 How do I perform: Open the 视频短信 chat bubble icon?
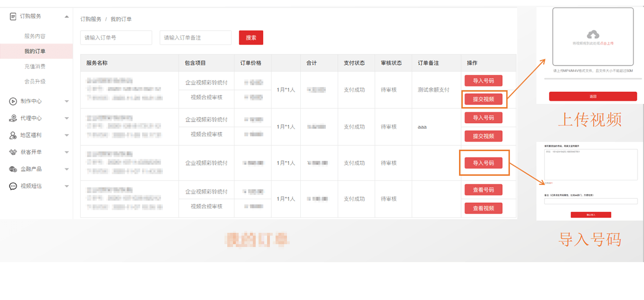(13, 186)
